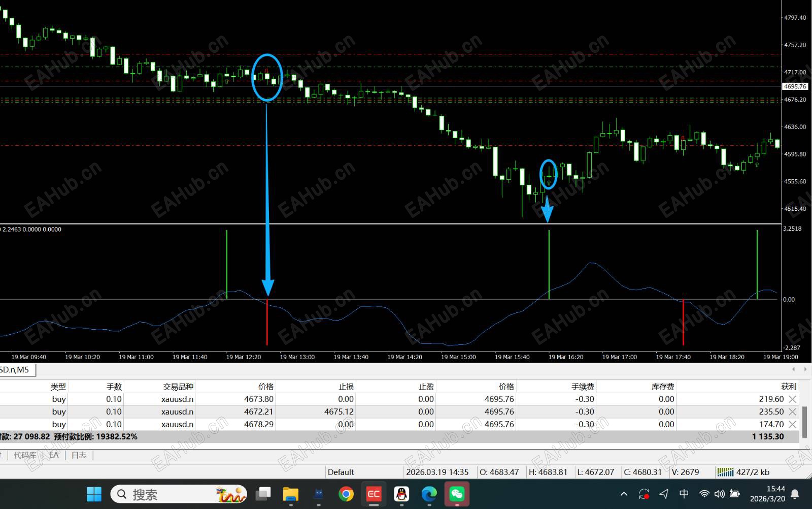Click the 19 Mar 16:20 time axis label
The height and width of the screenshot is (509, 812).
tap(566, 357)
